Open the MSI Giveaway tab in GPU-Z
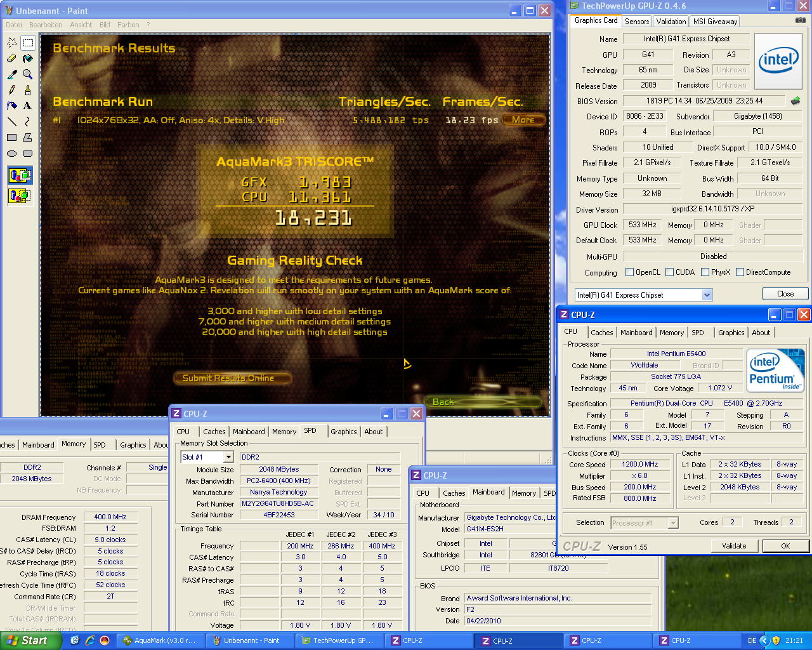Viewport: 812px width, 650px height. (715, 21)
